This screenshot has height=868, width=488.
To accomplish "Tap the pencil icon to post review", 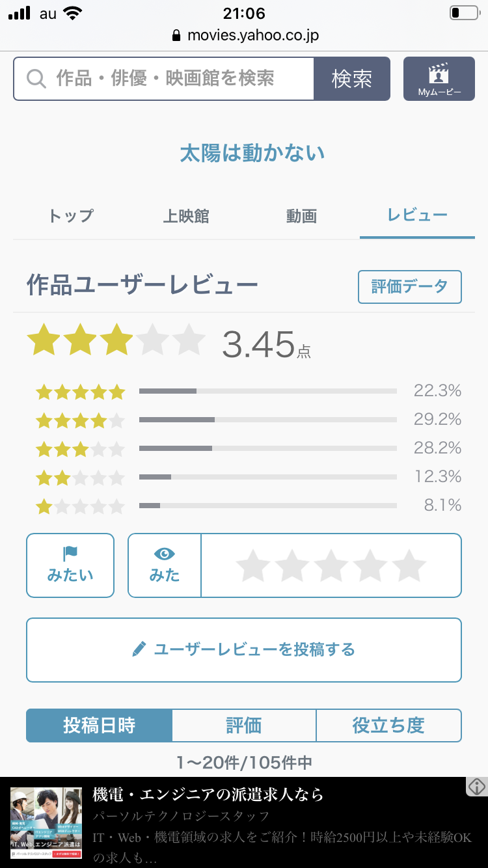I will click(x=139, y=649).
